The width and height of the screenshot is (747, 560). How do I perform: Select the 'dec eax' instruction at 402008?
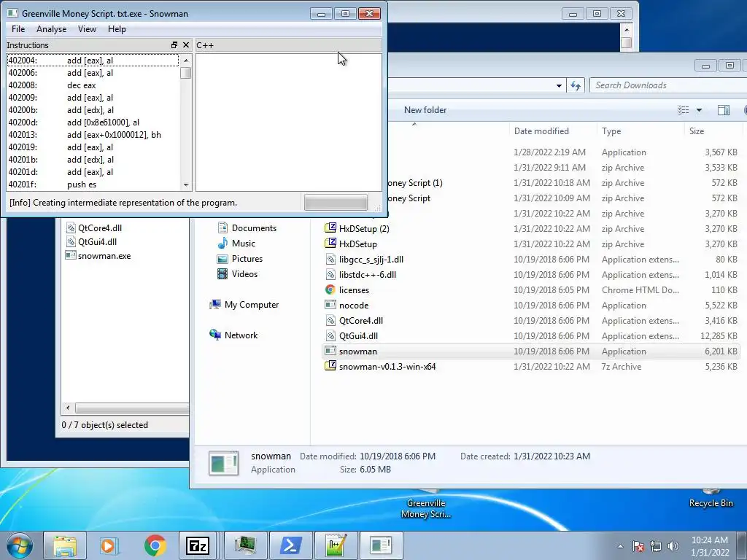[93, 85]
